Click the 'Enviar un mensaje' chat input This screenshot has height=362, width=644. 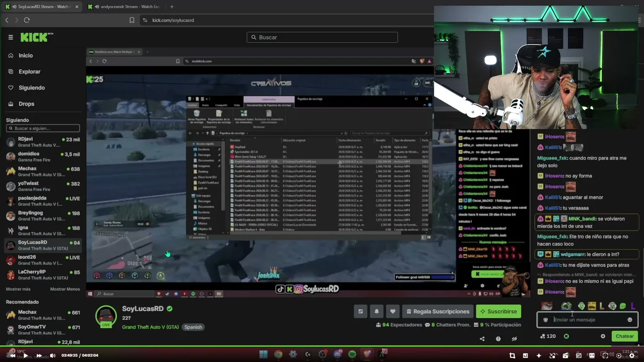[x=588, y=320]
